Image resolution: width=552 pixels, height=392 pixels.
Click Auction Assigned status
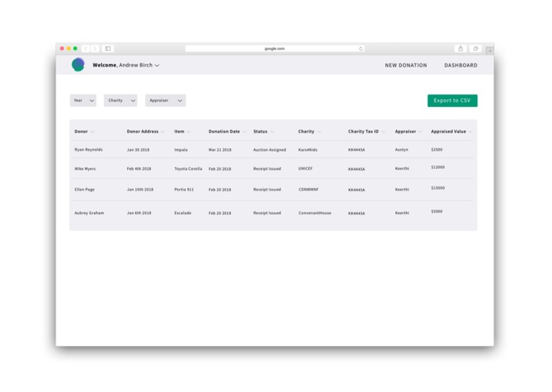[x=270, y=150]
